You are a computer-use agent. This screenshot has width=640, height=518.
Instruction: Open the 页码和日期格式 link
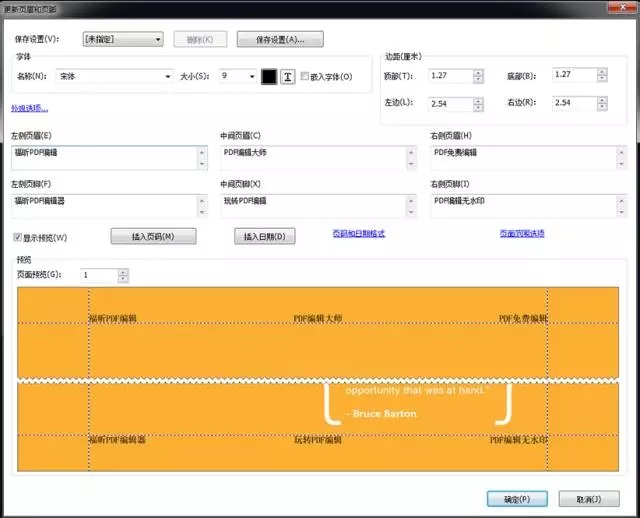(358, 233)
